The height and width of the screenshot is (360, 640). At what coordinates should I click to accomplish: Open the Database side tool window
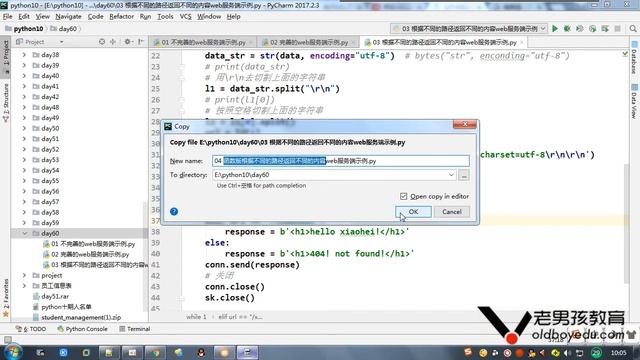click(634, 57)
